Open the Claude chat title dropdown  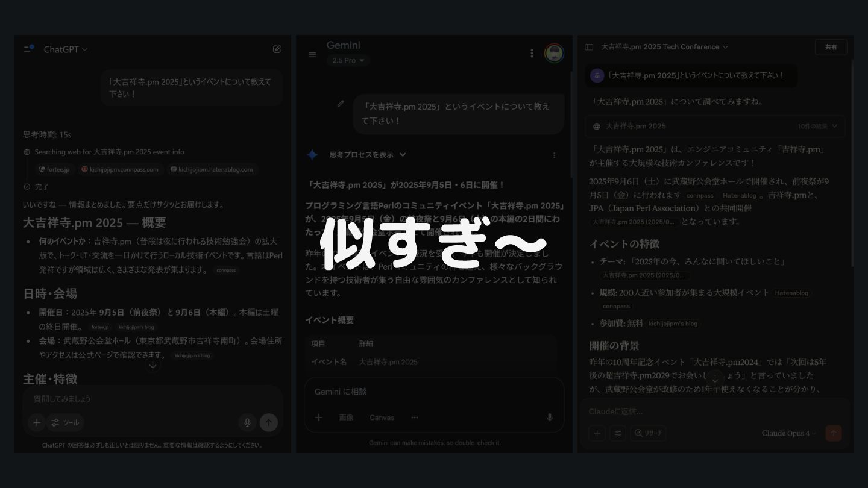[x=665, y=47]
